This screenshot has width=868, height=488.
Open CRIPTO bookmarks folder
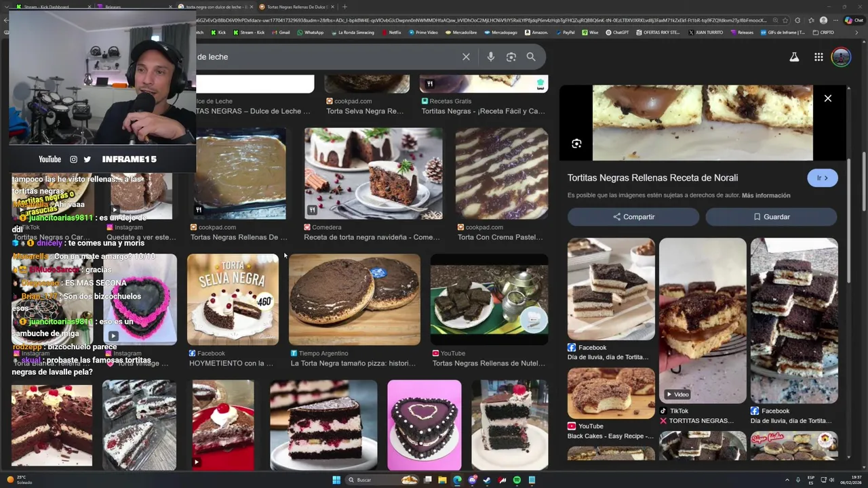click(x=823, y=33)
